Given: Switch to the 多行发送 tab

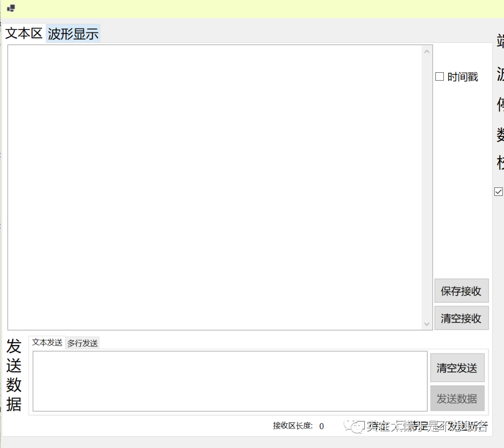Looking at the screenshot, I should tap(83, 344).
